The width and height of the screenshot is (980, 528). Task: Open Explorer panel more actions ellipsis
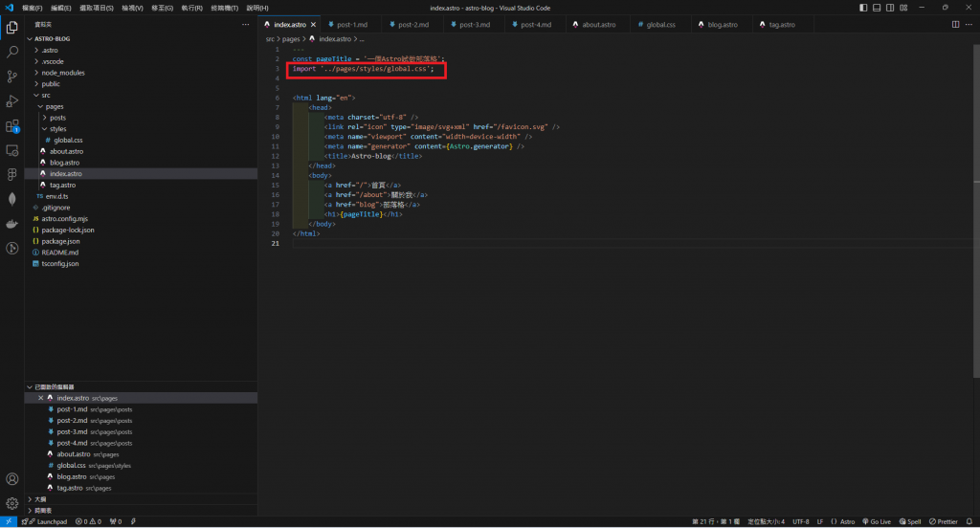tap(246, 24)
